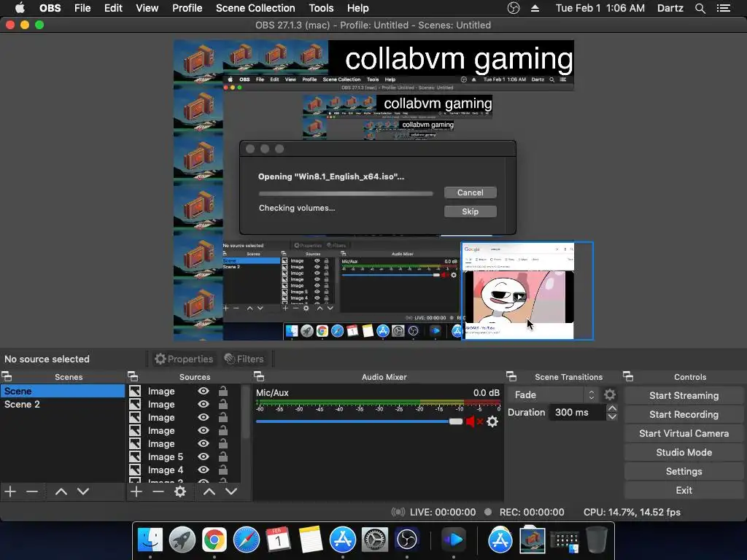This screenshot has width=747, height=560.
Task: Lock the Image 5 source
Action: click(223, 456)
